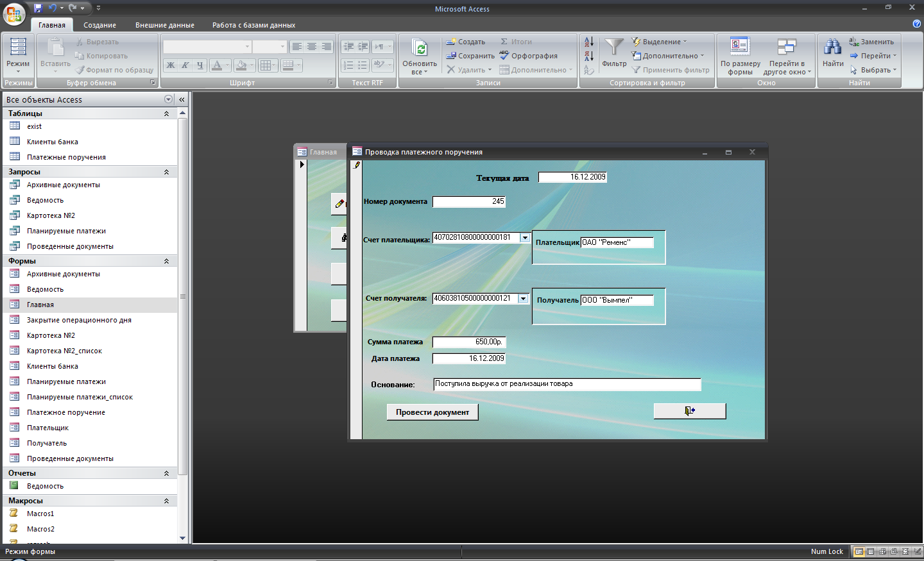This screenshot has width=924, height=561.
Task: Click Сохранить record in ribbon
Action: [x=470, y=56]
